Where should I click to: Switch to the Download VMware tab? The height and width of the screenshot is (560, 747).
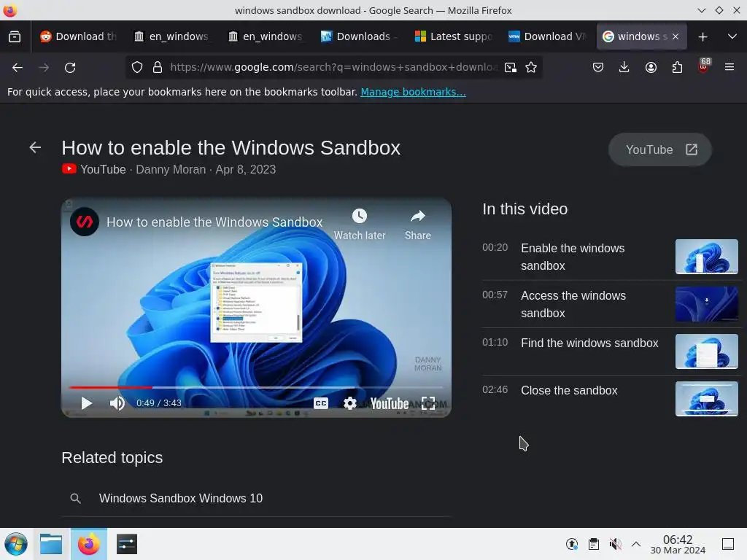(x=547, y=36)
